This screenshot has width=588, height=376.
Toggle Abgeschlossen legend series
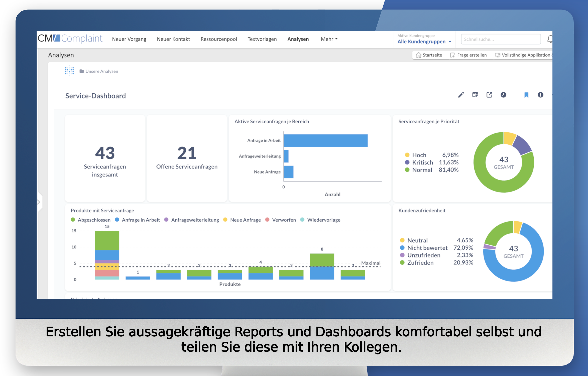tap(91, 220)
